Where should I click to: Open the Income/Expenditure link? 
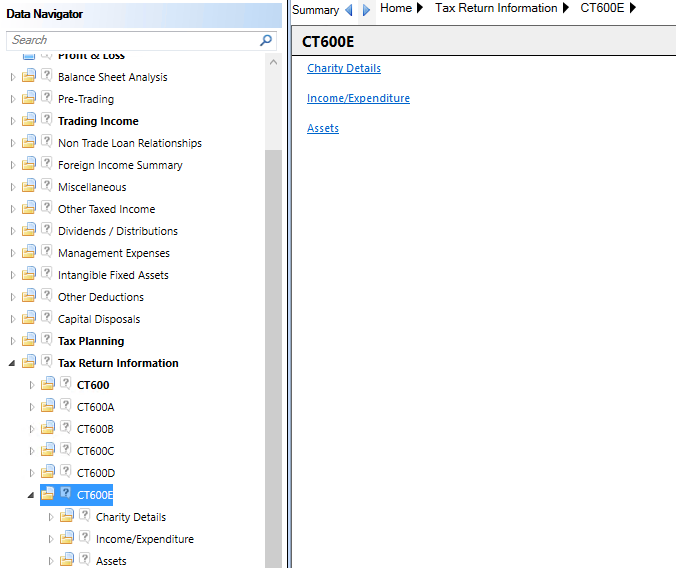tap(358, 98)
